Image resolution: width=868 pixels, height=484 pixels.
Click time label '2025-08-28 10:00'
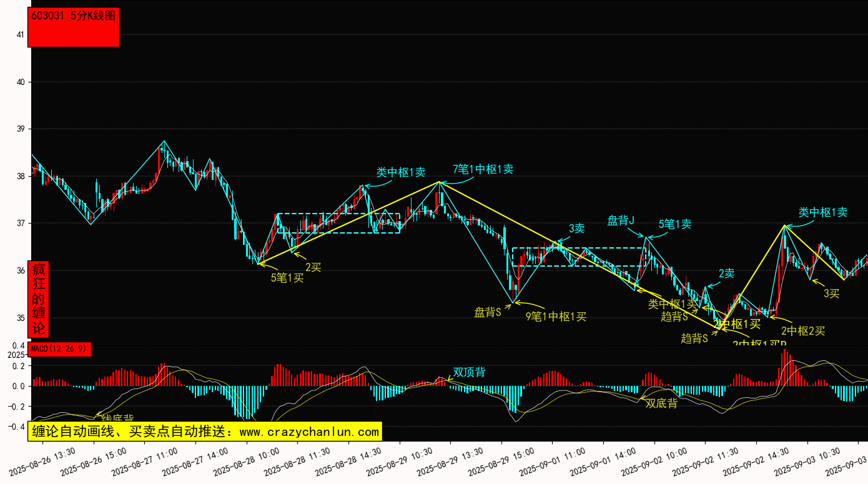coord(247,460)
